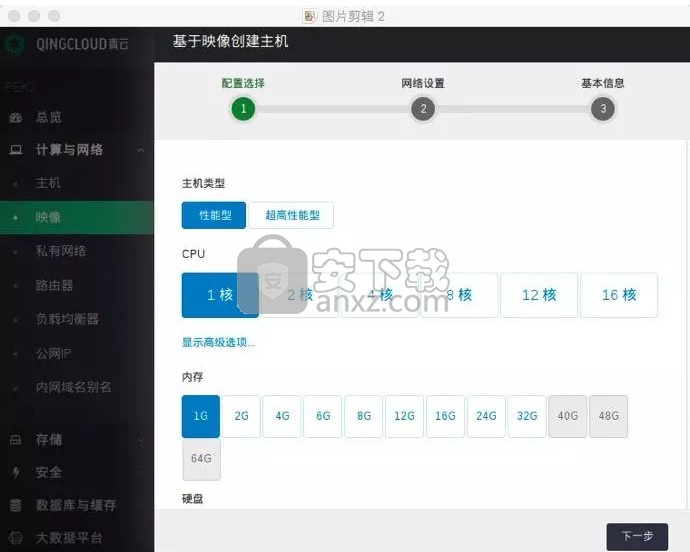Select 8G memory option
Viewport: 690px width, 552px height.
click(x=364, y=416)
